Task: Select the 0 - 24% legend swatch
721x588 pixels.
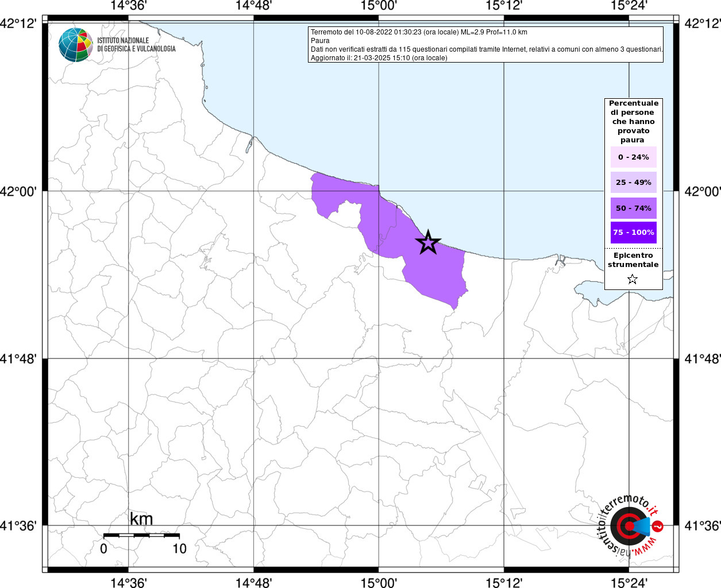Action: [x=634, y=157]
